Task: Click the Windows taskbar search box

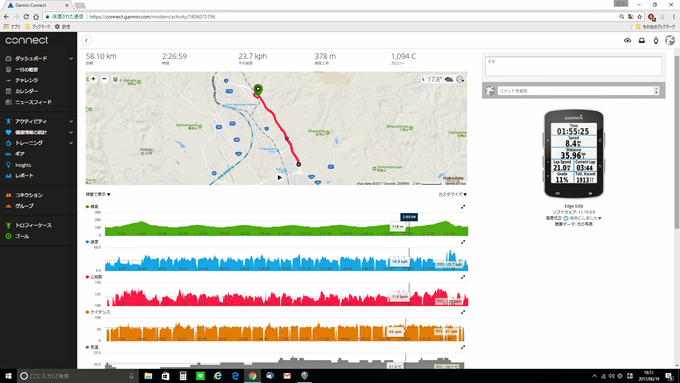Action: click(x=78, y=376)
